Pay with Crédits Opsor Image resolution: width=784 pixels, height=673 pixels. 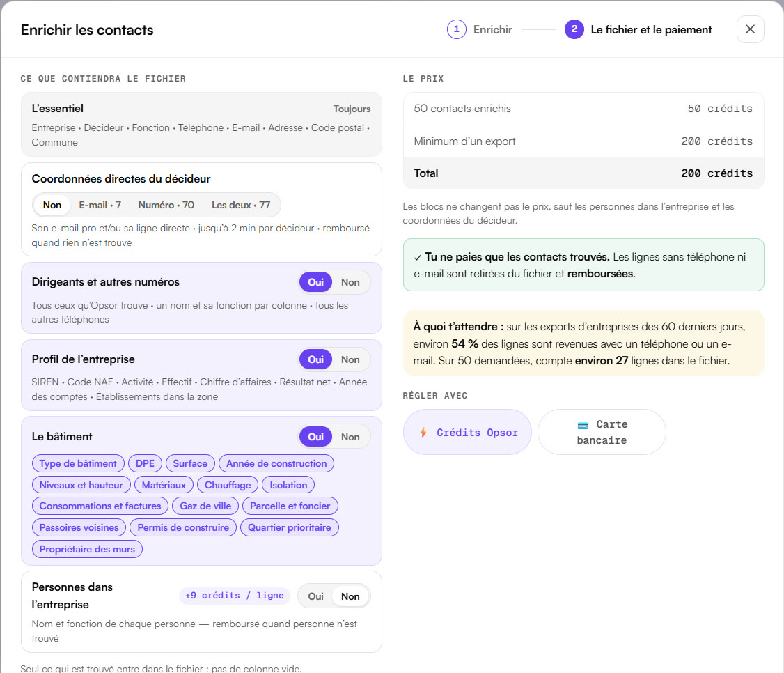[x=467, y=433]
